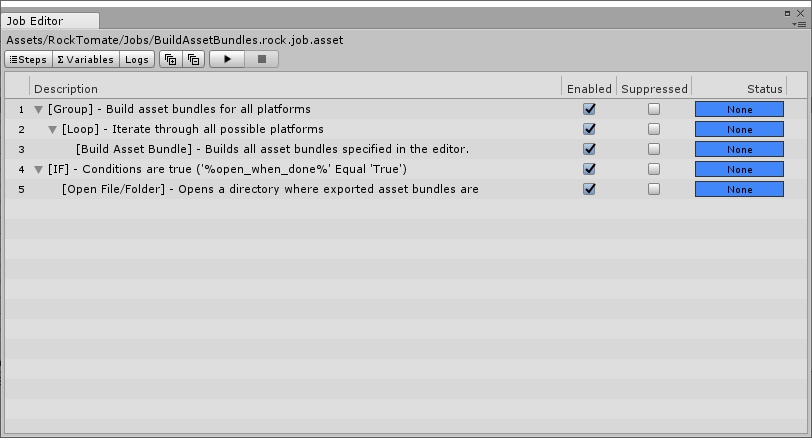Collapse the Group step tree arrow
Viewport: 812px width, 438px height.
point(39,110)
